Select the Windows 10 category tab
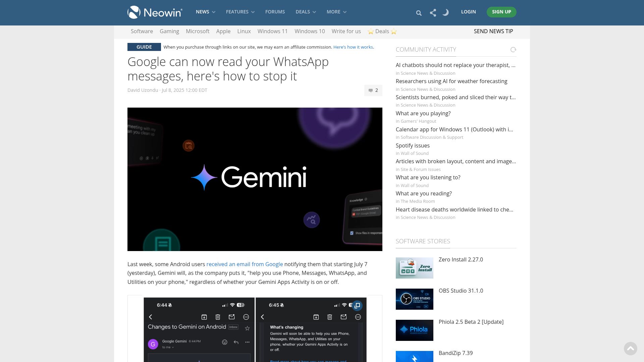Image resolution: width=644 pixels, height=362 pixels. (x=310, y=31)
